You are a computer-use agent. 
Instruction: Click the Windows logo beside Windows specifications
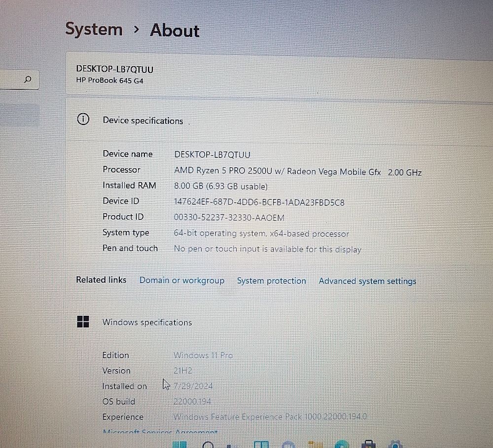click(x=83, y=322)
